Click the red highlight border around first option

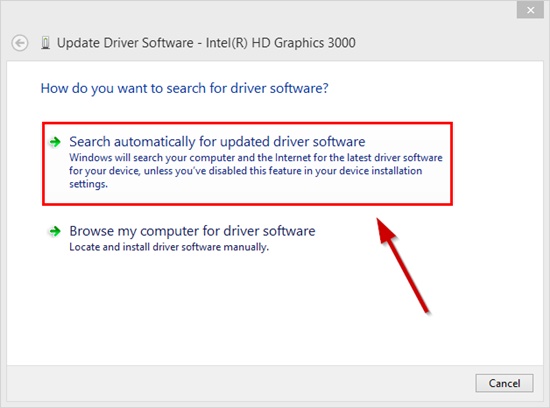tap(247, 123)
